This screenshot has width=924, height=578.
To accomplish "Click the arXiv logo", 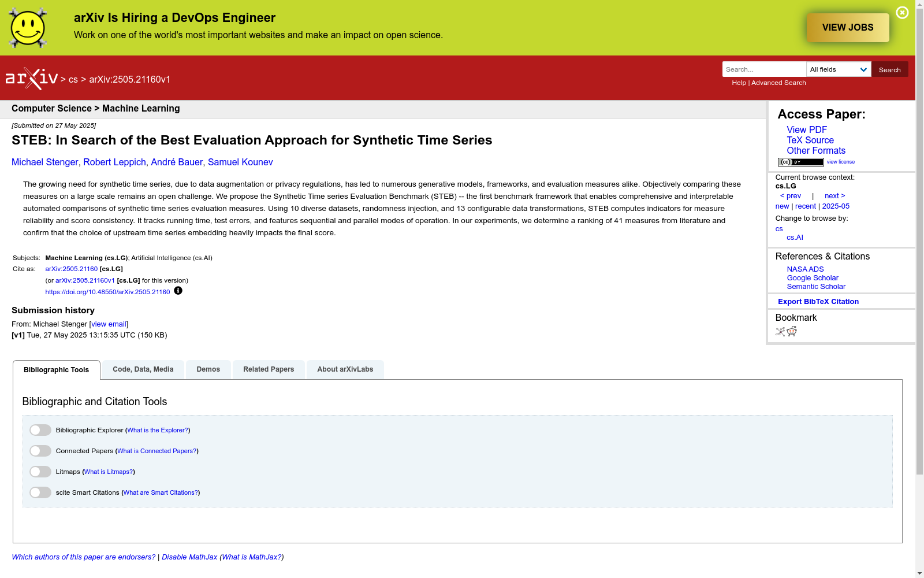I will pyautogui.click(x=32, y=79).
